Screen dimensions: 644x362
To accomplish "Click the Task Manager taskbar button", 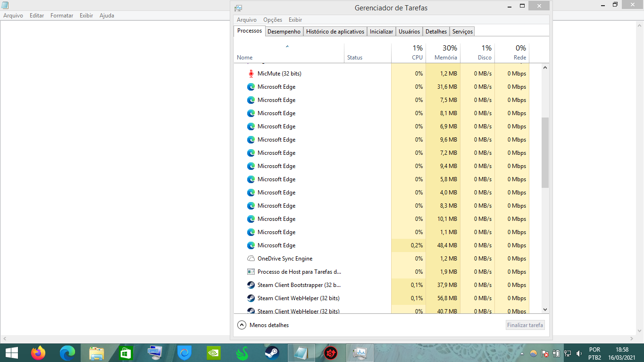I will coord(360,353).
